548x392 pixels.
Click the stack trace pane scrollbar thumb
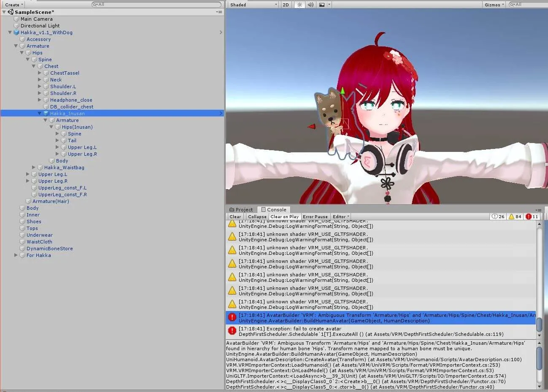click(539, 358)
